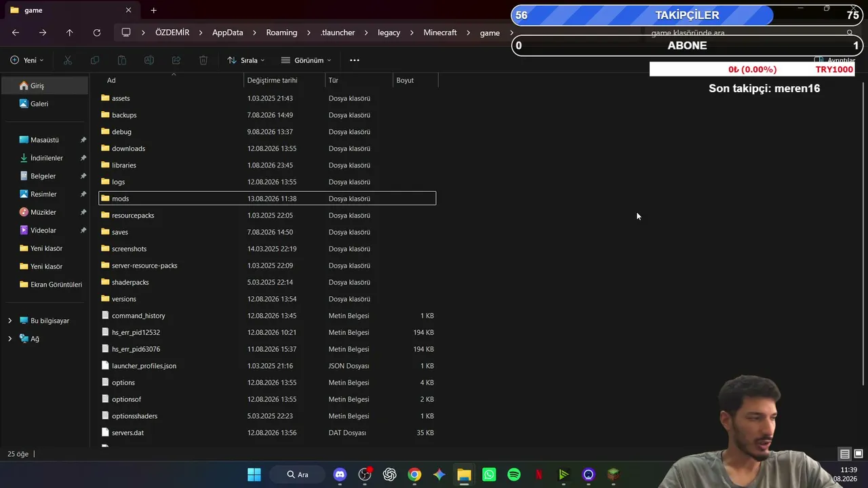Launch Google Chrome from taskbar
868x488 pixels.
[x=414, y=474]
